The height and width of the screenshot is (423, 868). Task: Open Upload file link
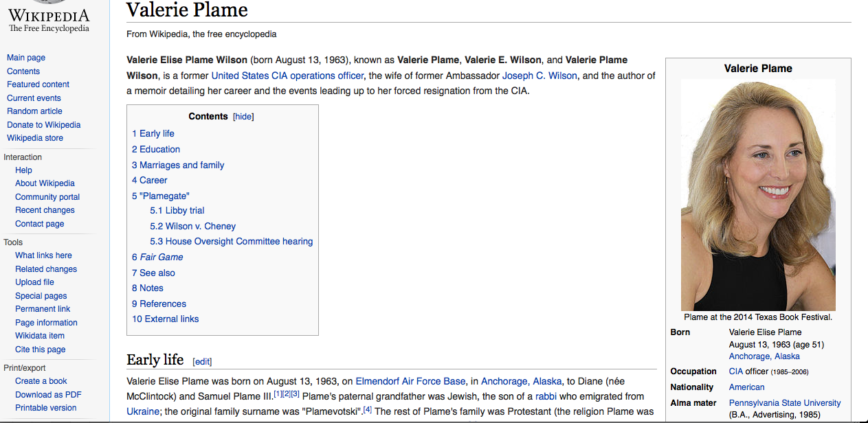35,282
